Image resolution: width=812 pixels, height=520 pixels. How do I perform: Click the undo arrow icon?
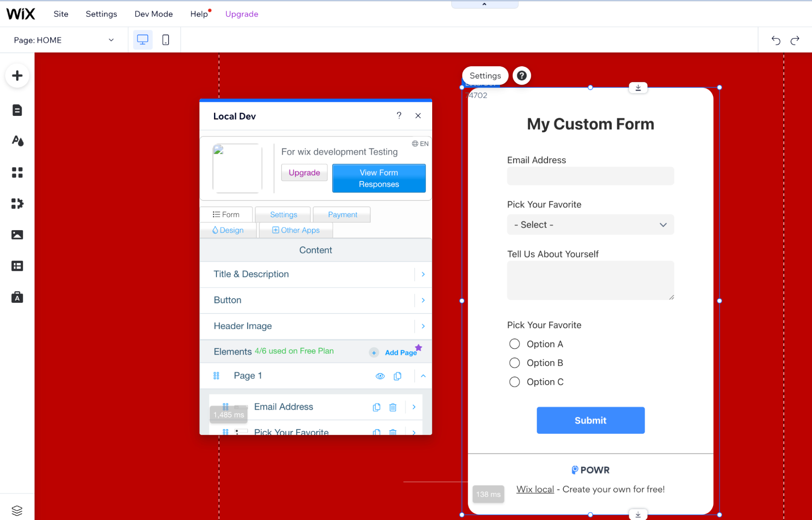[x=775, y=40]
